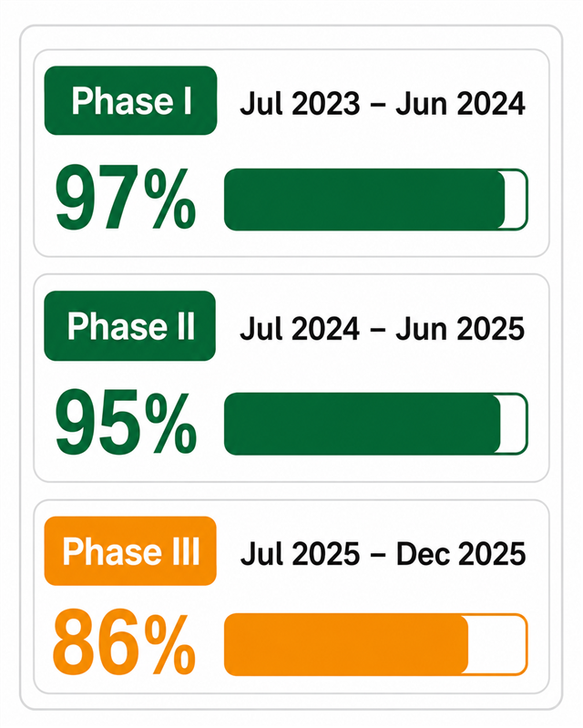583x728 pixels.
Task: Click the Jul 2023 start date
Action: coord(300,103)
